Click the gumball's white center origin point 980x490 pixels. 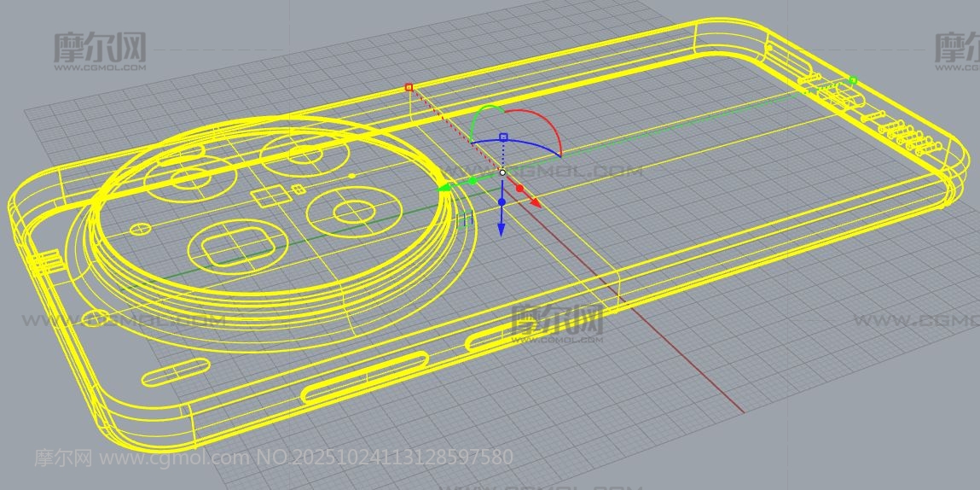pos(502,172)
